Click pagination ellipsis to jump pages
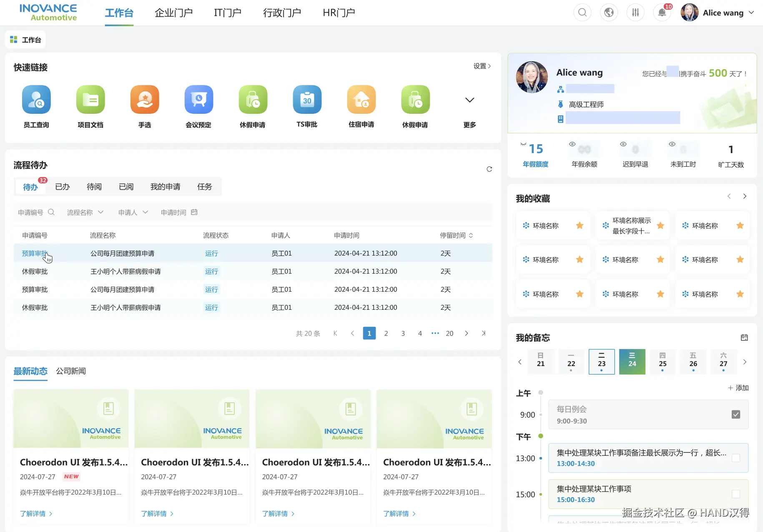This screenshot has height=532, width=763. [435, 333]
